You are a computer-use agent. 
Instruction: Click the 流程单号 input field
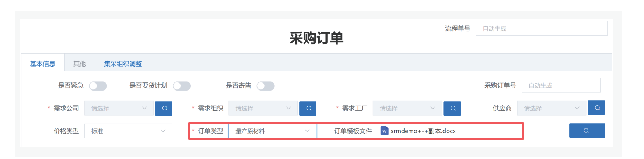pos(541,28)
